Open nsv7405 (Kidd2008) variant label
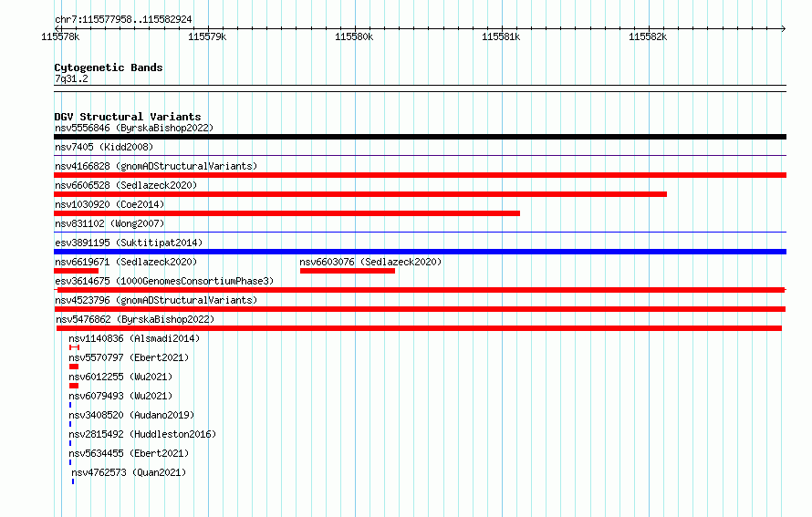The width and height of the screenshot is (812, 517). [x=104, y=147]
